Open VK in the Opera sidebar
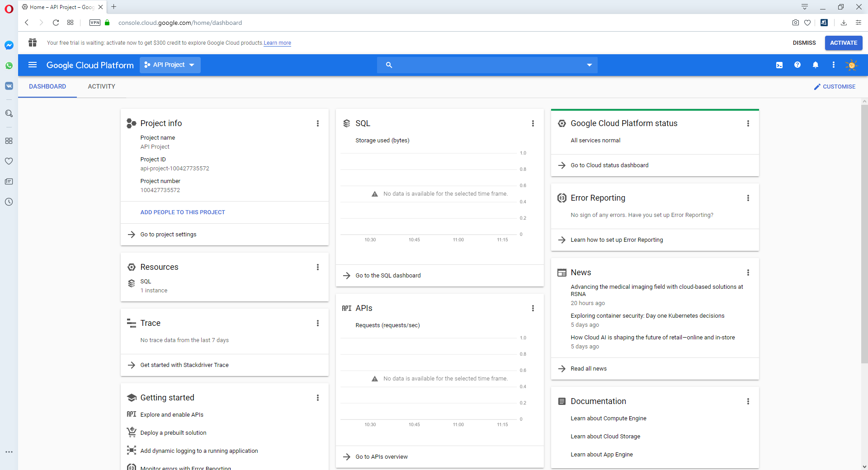868x470 pixels. [9, 86]
